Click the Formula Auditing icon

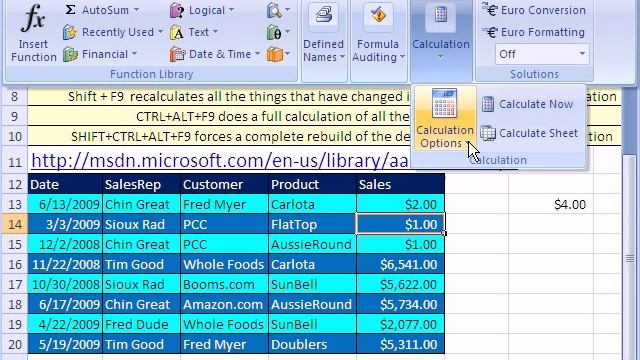tap(378, 16)
